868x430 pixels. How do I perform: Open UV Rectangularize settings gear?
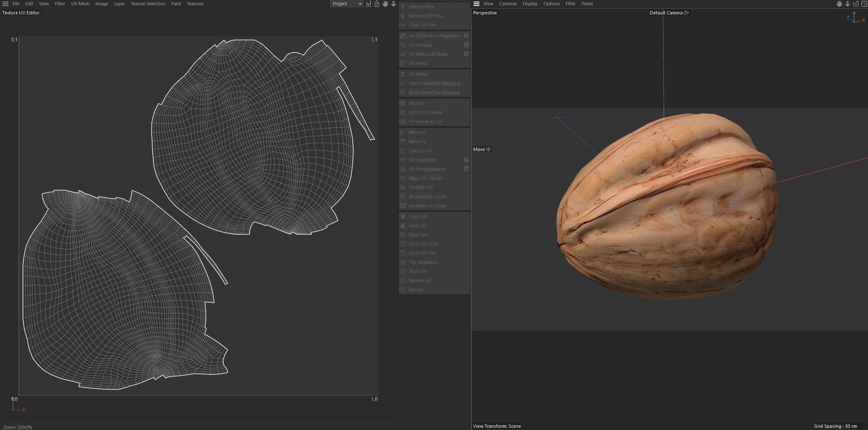466,169
